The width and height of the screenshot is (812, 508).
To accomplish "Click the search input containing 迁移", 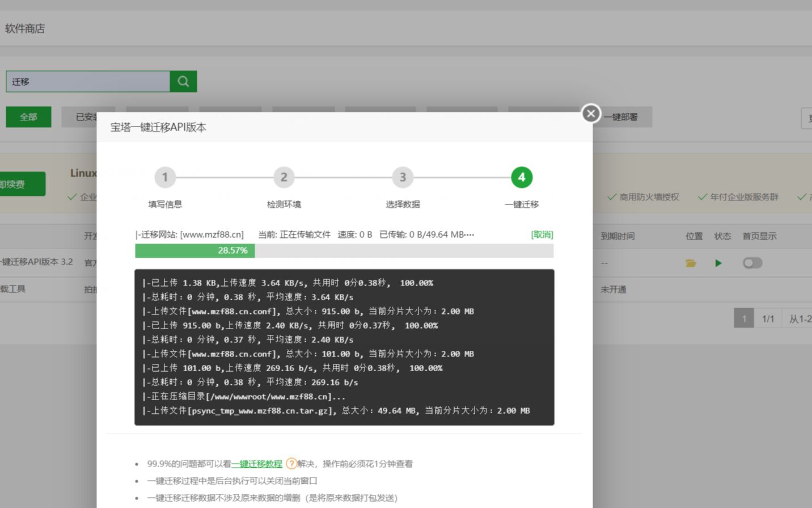I will pyautogui.click(x=88, y=81).
